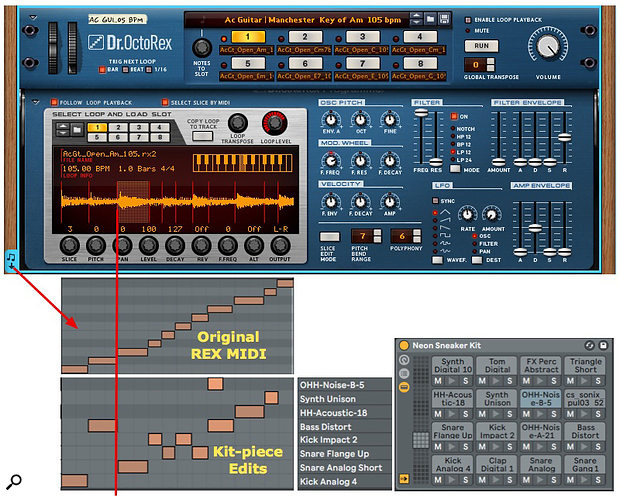Enable LFO Sync
Viewport: 620px width, 496px height.
[435, 201]
